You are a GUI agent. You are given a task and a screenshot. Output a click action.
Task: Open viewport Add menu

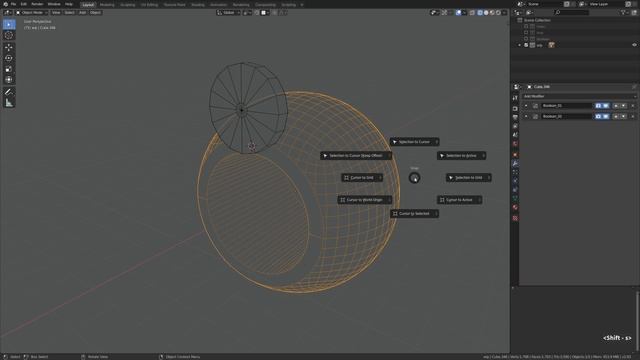pos(82,13)
